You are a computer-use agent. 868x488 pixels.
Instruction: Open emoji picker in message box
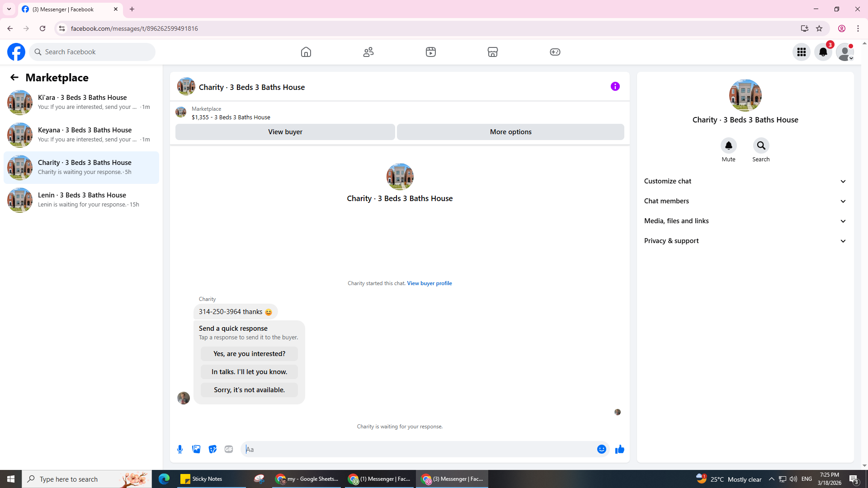click(601, 449)
